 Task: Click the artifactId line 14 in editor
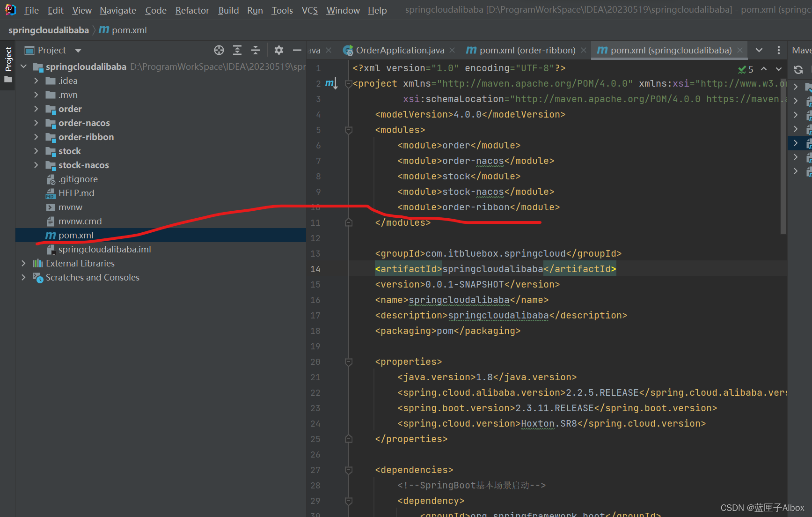pyautogui.click(x=496, y=269)
